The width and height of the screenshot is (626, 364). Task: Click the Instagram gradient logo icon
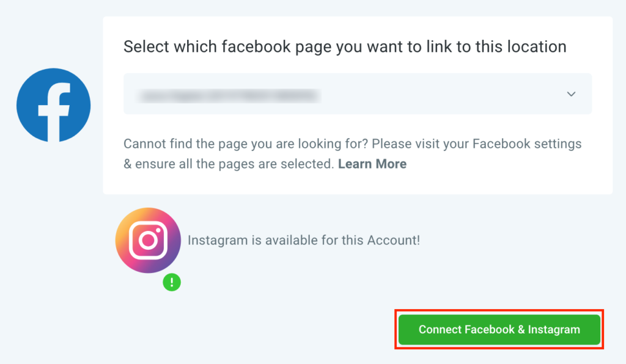[148, 240]
